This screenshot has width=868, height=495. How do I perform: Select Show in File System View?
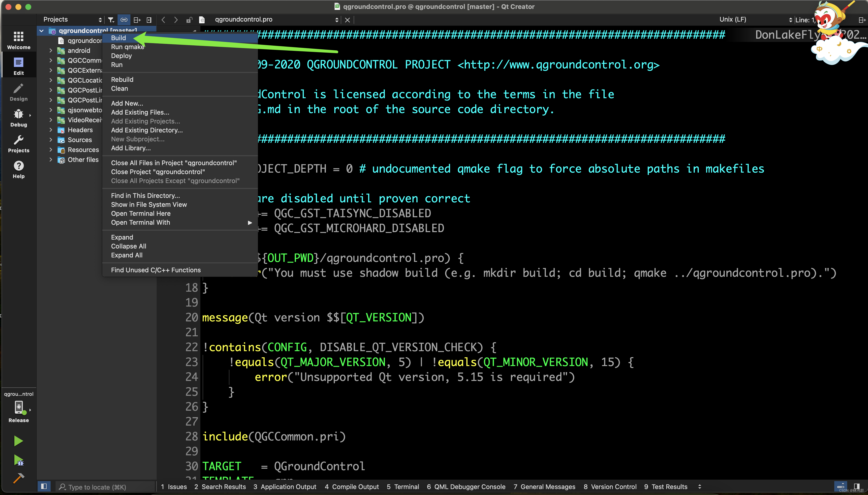(180, 204)
